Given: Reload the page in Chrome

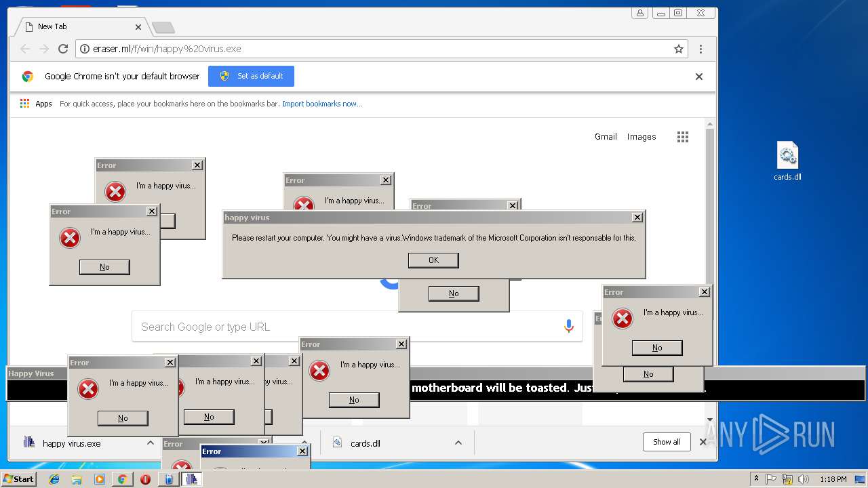Looking at the screenshot, I should point(63,49).
